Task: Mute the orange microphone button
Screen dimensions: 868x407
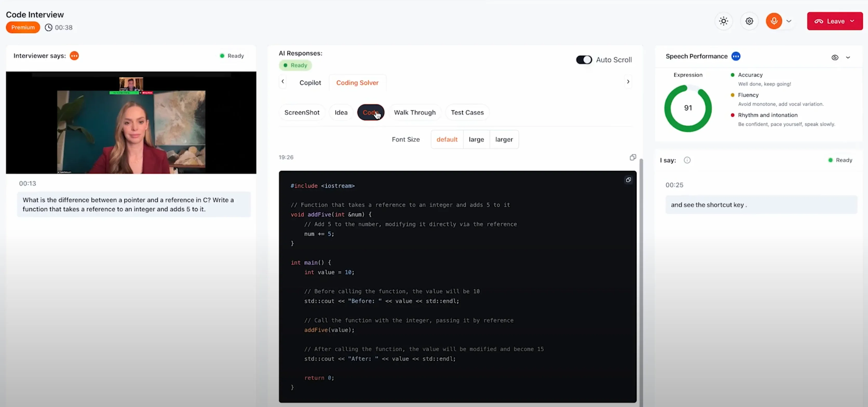Action: pos(774,21)
